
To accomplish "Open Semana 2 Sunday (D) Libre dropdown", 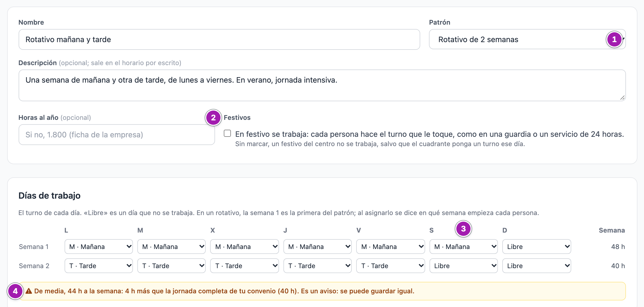I will (x=537, y=266).
